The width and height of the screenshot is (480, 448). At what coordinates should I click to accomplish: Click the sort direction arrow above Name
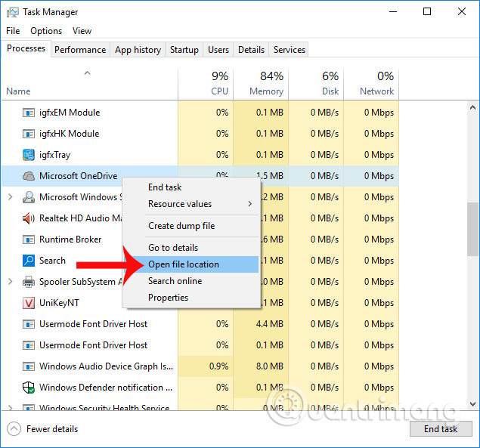click(88, 73)
